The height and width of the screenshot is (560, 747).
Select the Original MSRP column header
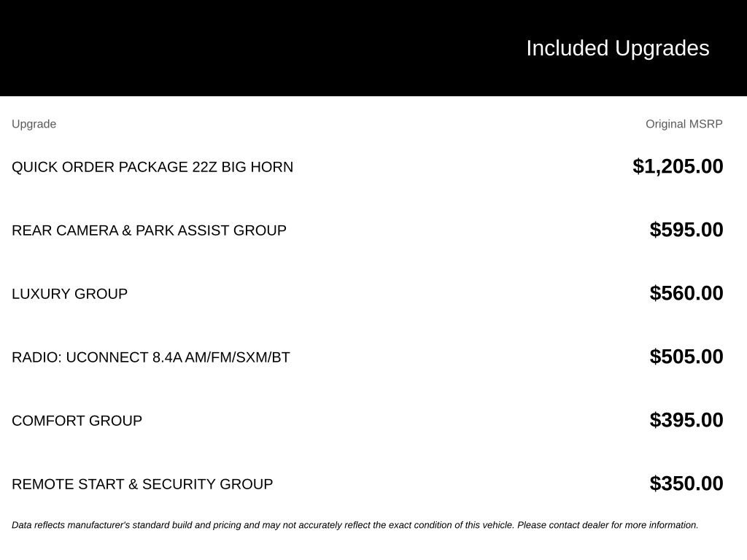(x=684, y=124)
